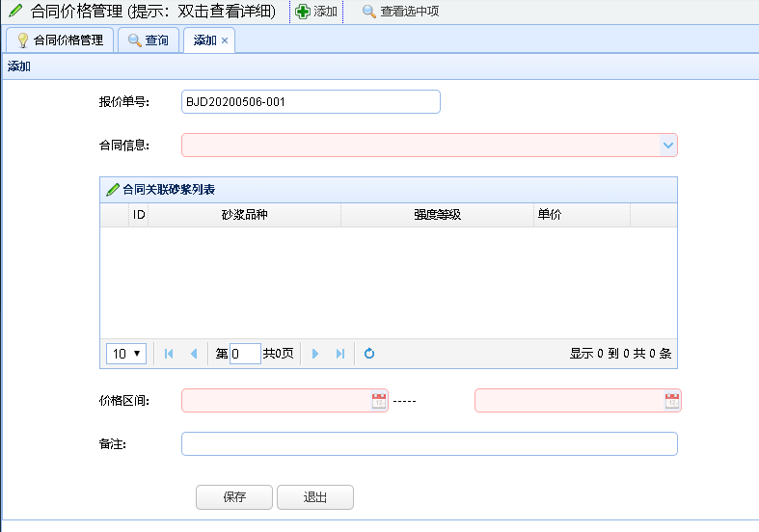Open the start date calendar picker icon
The image size is (759, 532).
click(x=379, y=401)
